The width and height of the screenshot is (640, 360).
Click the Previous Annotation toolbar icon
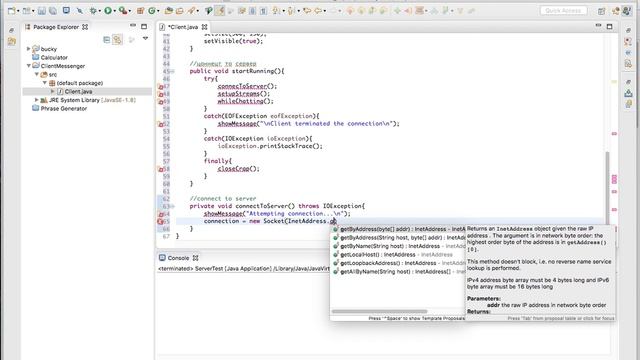291,11
